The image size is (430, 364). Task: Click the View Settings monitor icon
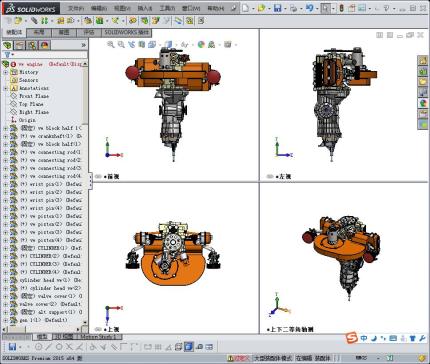[x=228, y=44]
